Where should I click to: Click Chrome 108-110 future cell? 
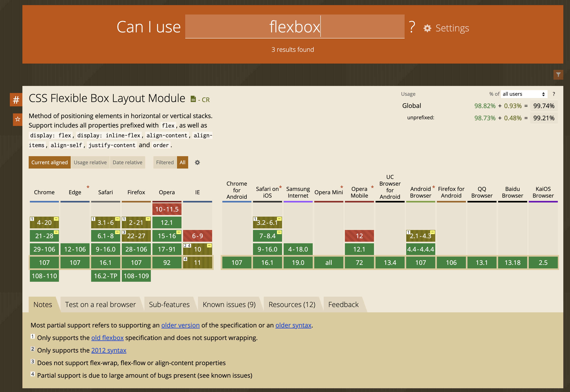coord(44,276)
